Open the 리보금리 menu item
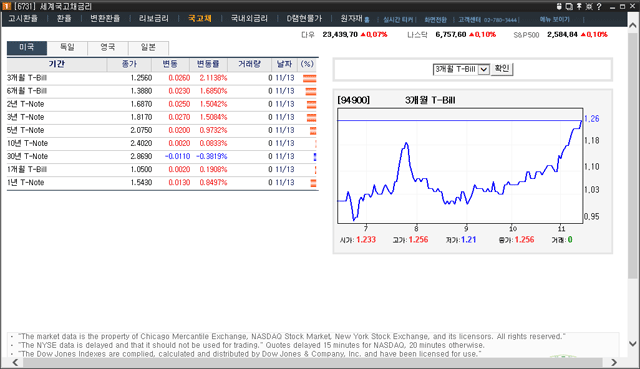The height and width of the screenshot is (369, 640). pyautogui.click(x=153, y=19)
